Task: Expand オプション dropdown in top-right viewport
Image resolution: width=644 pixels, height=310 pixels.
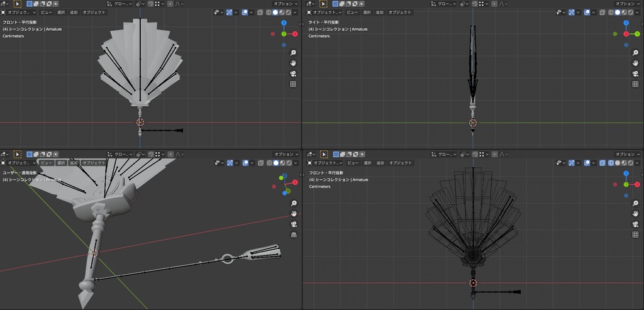Action: coord(627,3)
